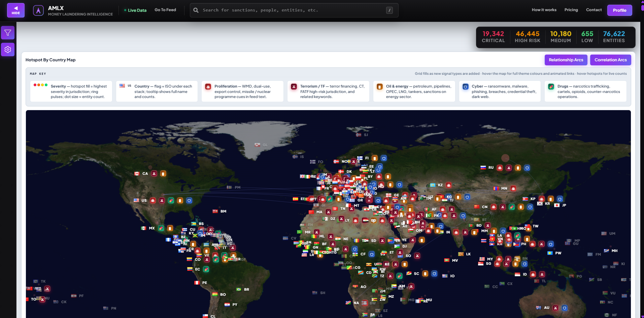Select US oil and energy hotspot icon

point(180,200)
